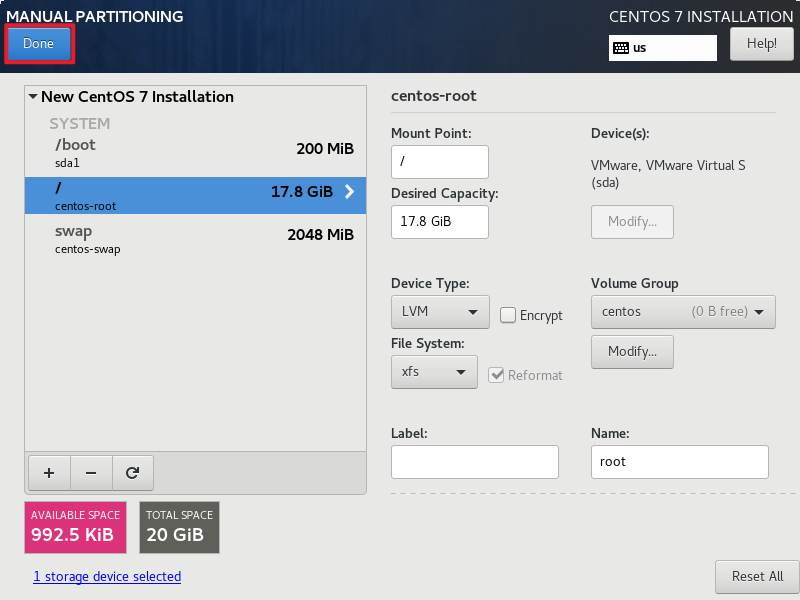Click the Done button

pos(39,44)
